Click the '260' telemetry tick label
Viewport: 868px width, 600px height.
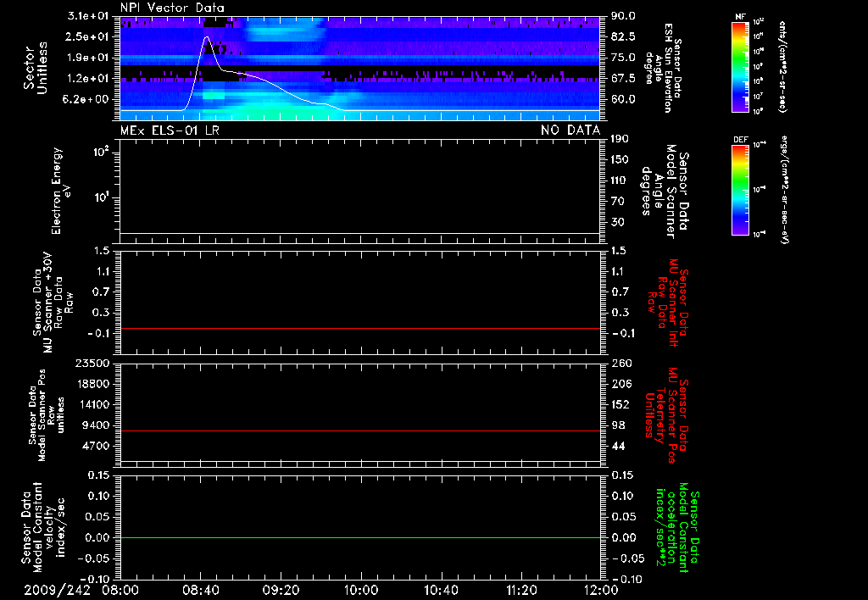coord(621,363)
